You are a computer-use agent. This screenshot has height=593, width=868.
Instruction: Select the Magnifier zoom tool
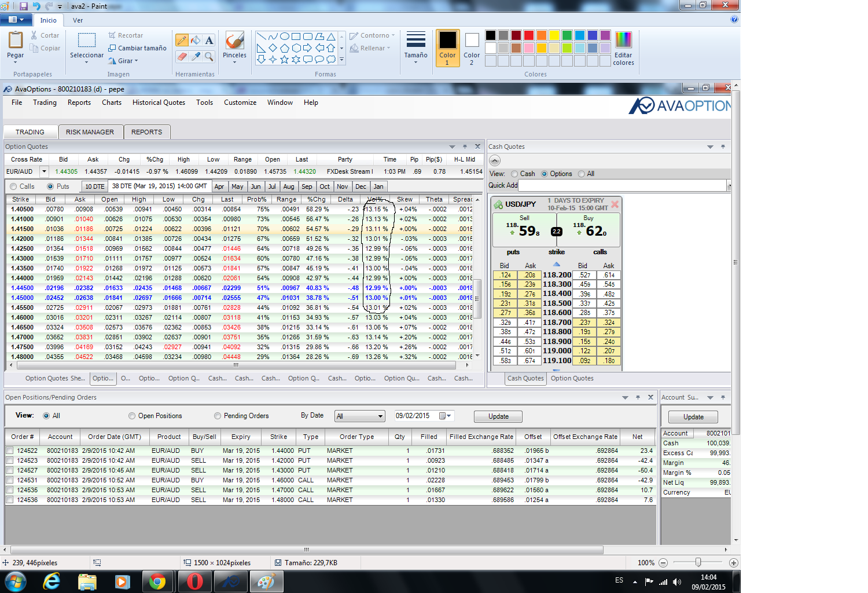209,56
